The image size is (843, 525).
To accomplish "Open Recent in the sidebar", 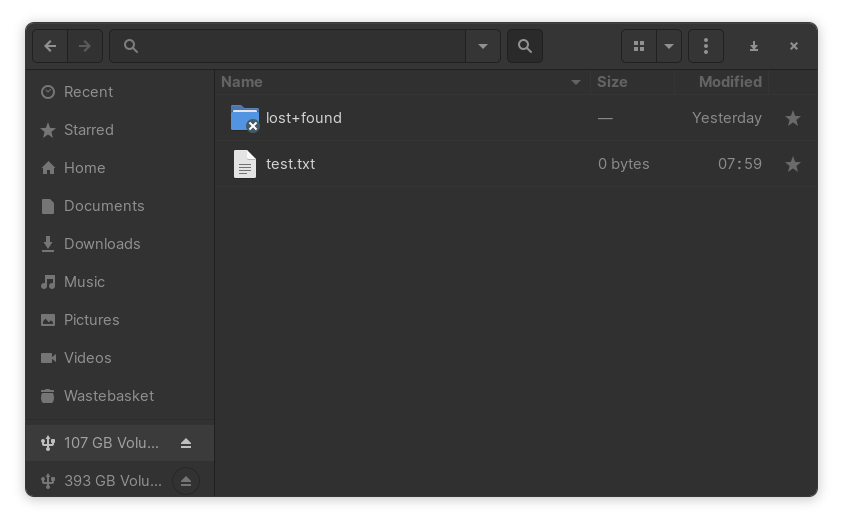I will pyautogui.click(x=88, y=92).
